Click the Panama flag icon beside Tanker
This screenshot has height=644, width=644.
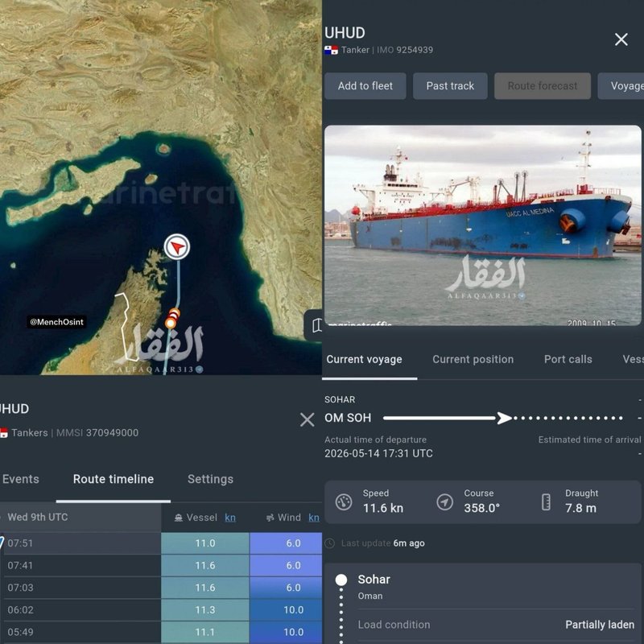(331, 50)
